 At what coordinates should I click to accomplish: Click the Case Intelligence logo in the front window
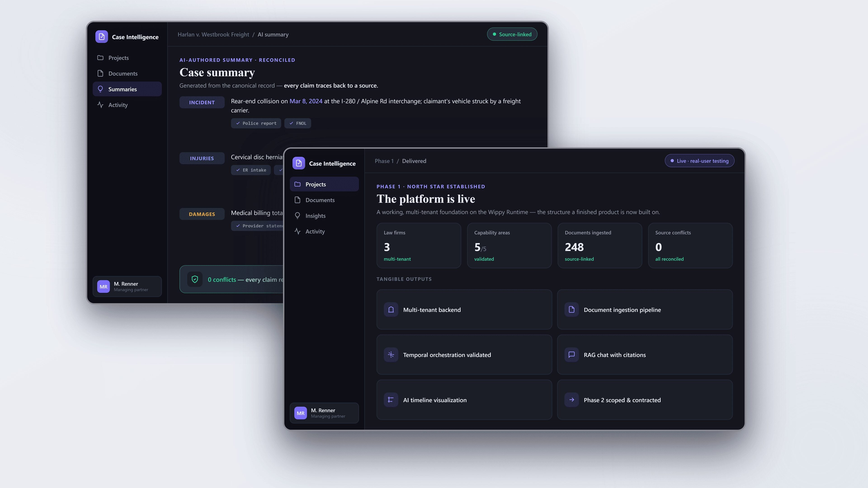(299, 163)
